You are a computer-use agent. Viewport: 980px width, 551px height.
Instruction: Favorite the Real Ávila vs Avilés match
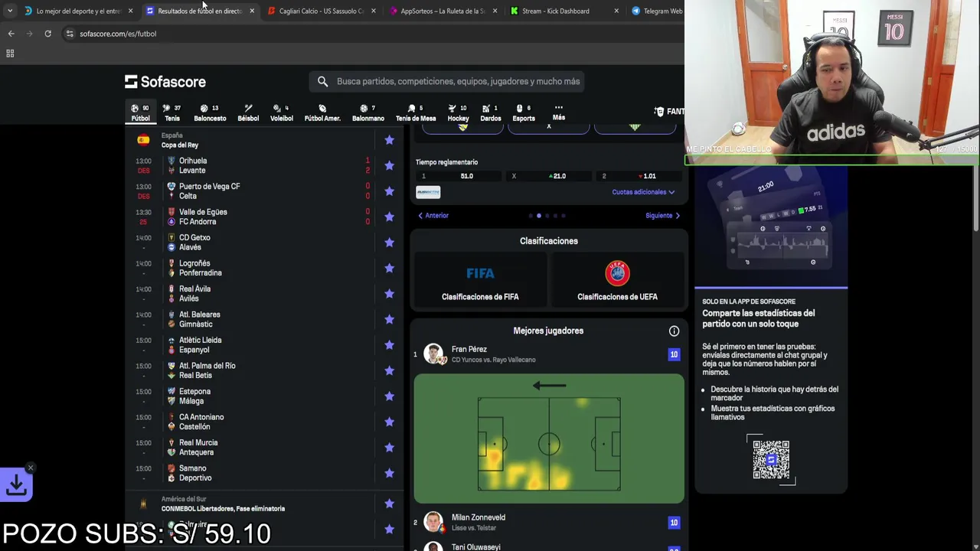(389, 294)
